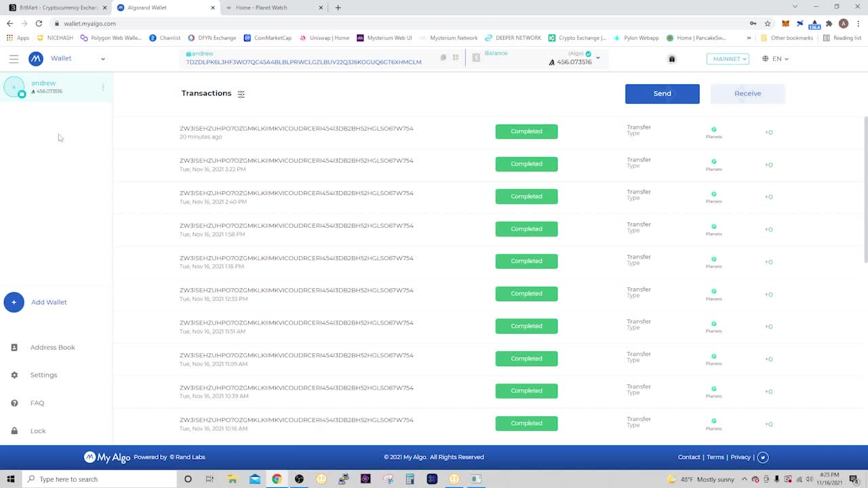Click the FAQ question mark icon
Viewport: 868px width, 488px height.
pos(14,403)
